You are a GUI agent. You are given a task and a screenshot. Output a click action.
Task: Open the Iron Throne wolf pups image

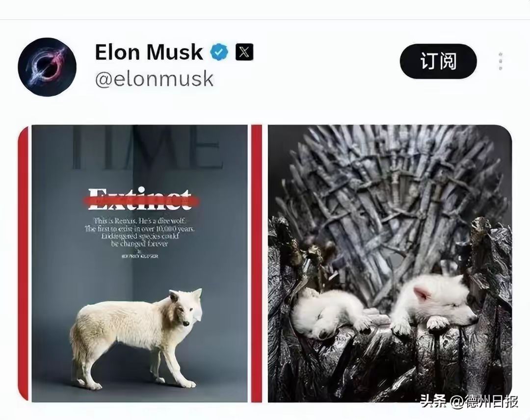point(390,263)
